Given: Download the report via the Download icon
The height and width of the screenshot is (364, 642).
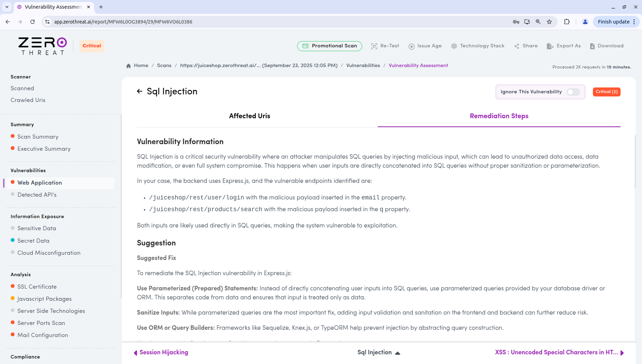Looking at the screenshot, I should click(x=592, y=46).
